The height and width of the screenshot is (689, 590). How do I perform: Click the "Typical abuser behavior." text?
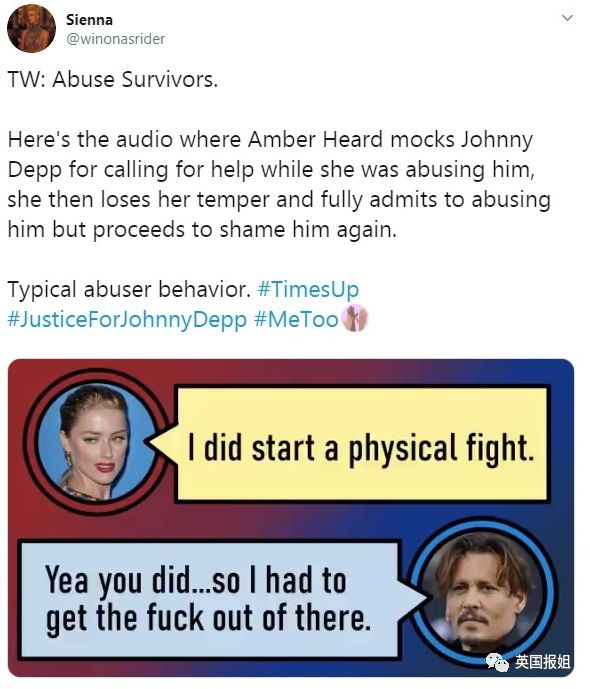point(129,289)
